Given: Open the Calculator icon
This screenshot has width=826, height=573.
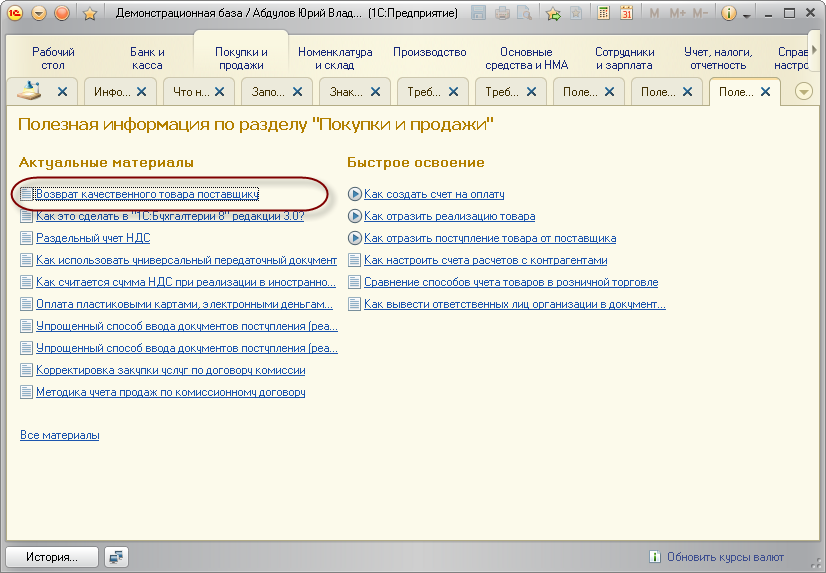Looking at the screenshot, I should 603,13.
